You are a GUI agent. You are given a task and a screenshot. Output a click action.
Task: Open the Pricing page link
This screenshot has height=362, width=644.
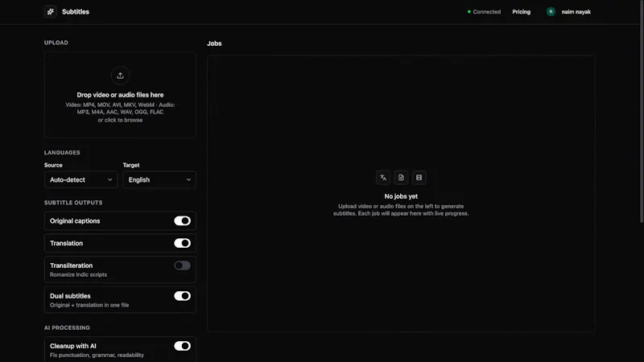click(521, 12)
